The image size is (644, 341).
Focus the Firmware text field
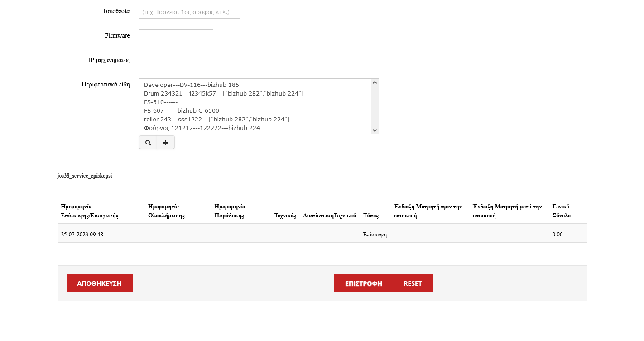[x=176, y=36]
